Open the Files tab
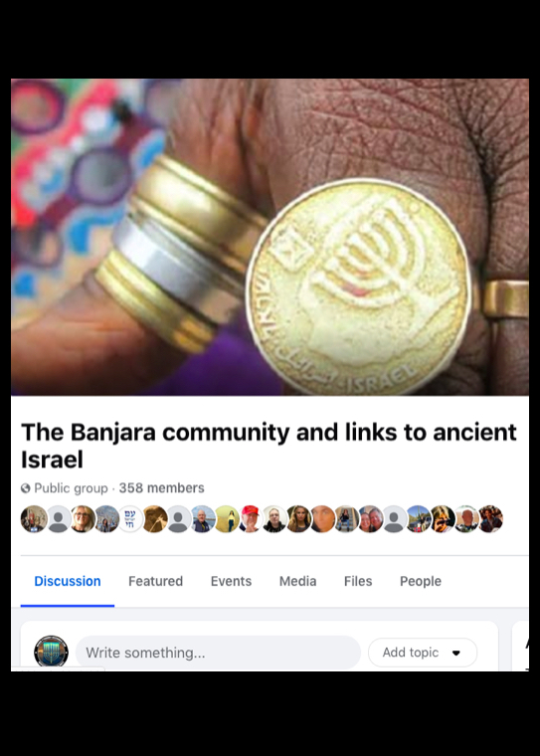The height and width of the screenshot is (756, 540). (x=358, y=581)
